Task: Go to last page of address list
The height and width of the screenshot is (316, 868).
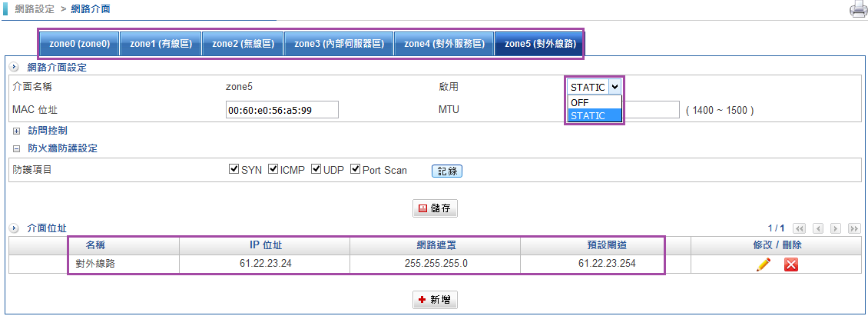Action: [854, 229]
